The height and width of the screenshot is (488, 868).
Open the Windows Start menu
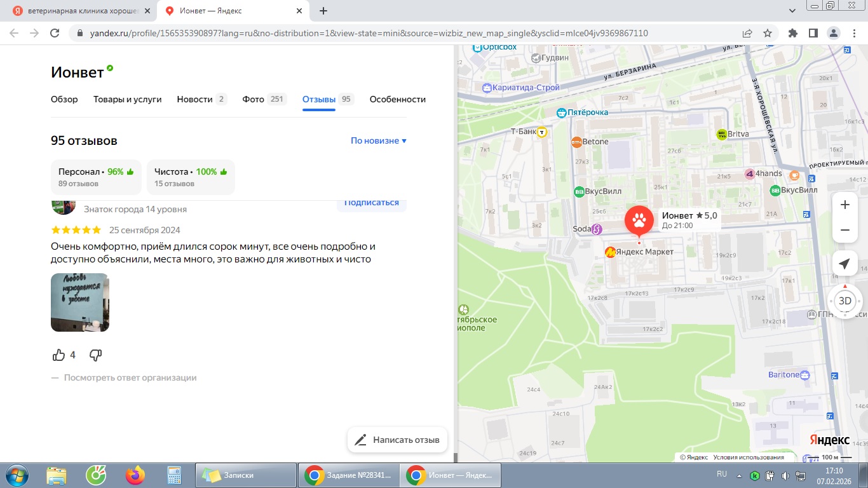click(x=16, y=475)
